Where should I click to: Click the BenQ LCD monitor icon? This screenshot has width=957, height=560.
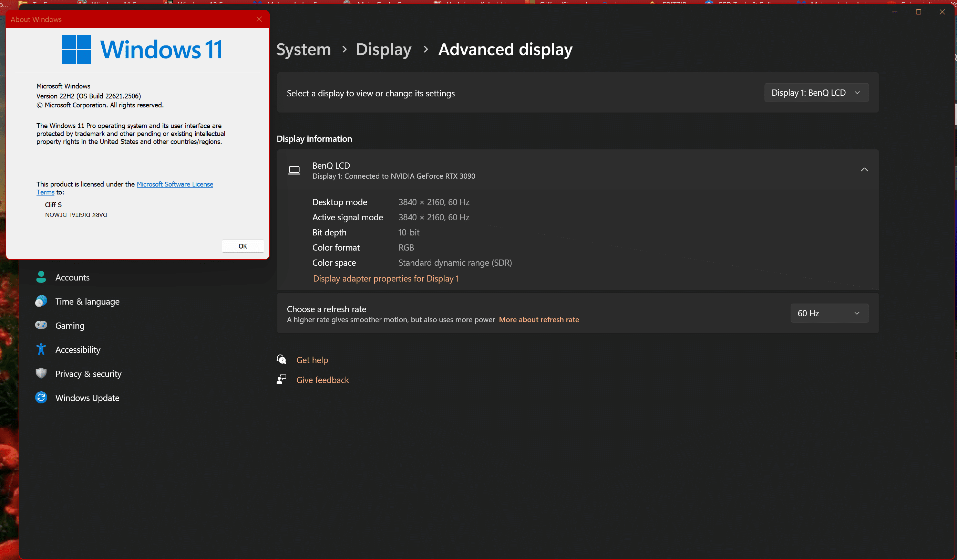tap(294, 170)
